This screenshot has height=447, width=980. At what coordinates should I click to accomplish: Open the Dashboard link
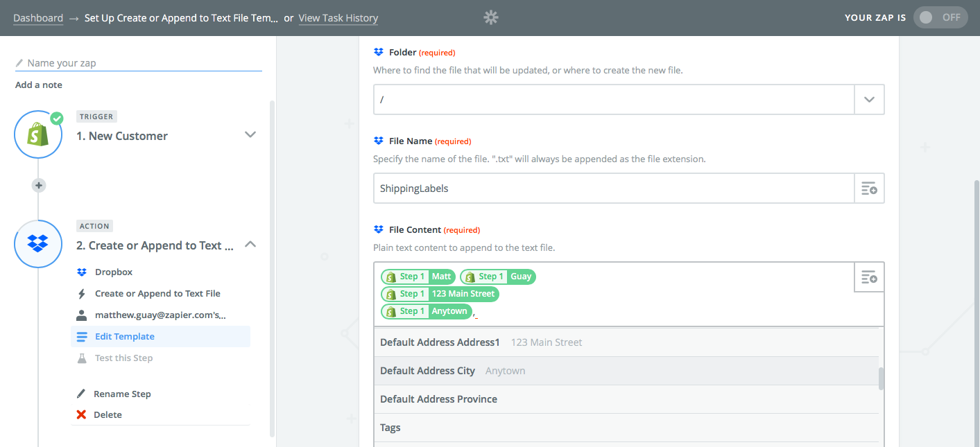(38, 18)
